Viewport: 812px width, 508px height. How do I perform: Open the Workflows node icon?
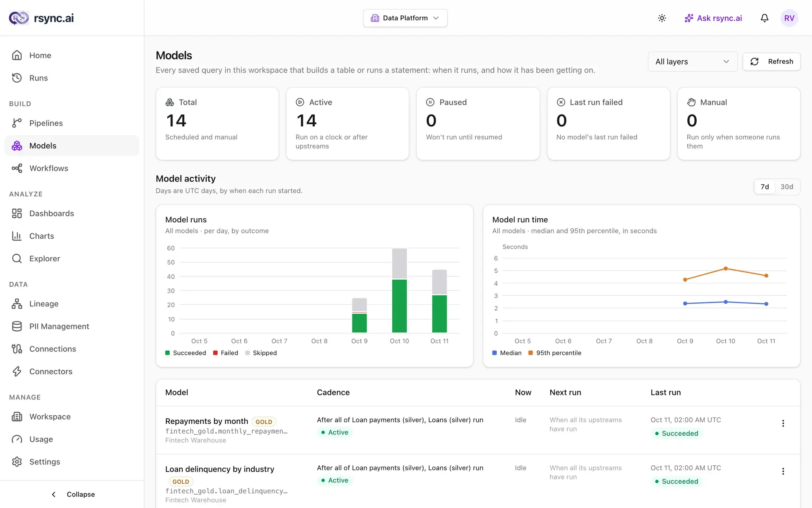17,168
